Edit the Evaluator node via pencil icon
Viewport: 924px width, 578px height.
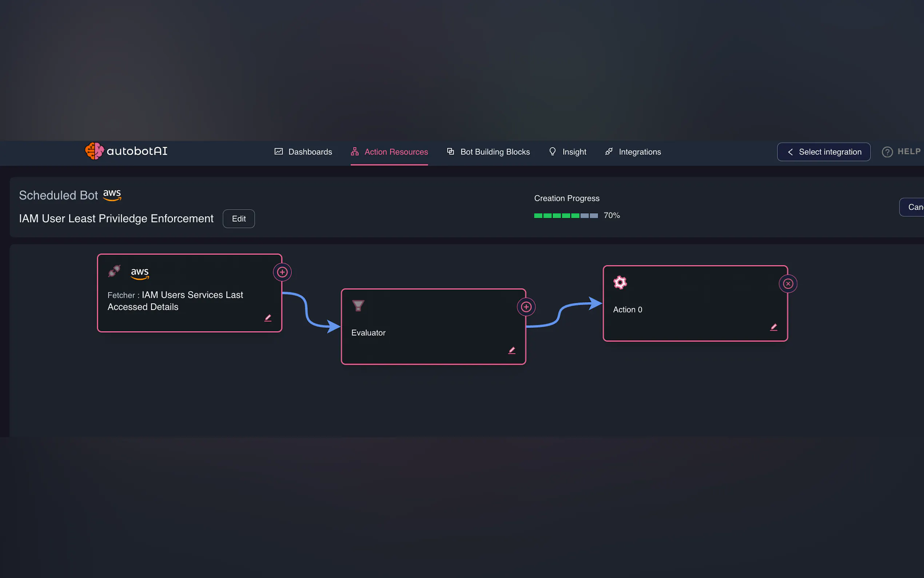[x=511, y=351]
